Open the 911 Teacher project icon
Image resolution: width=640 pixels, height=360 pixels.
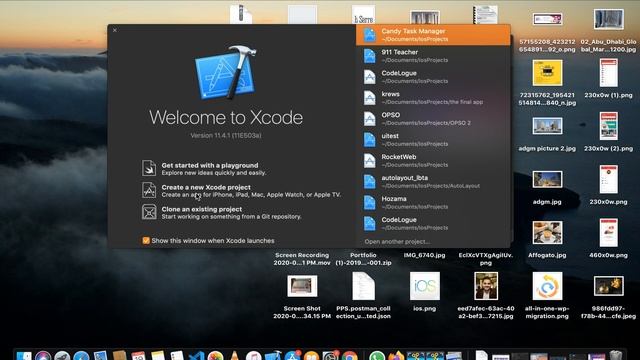coord(369,56)
